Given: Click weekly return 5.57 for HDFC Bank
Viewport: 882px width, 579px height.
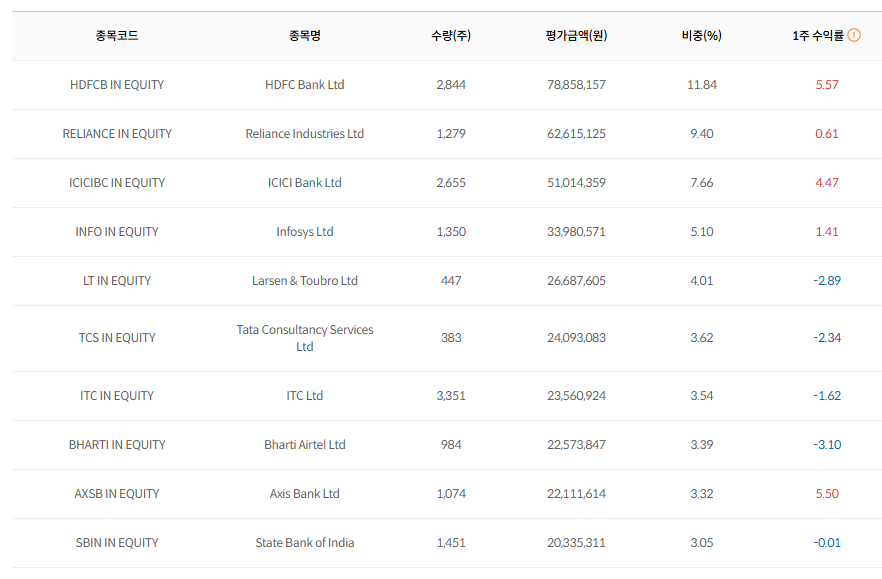Looking at the screenshot, I should [827, 85].
